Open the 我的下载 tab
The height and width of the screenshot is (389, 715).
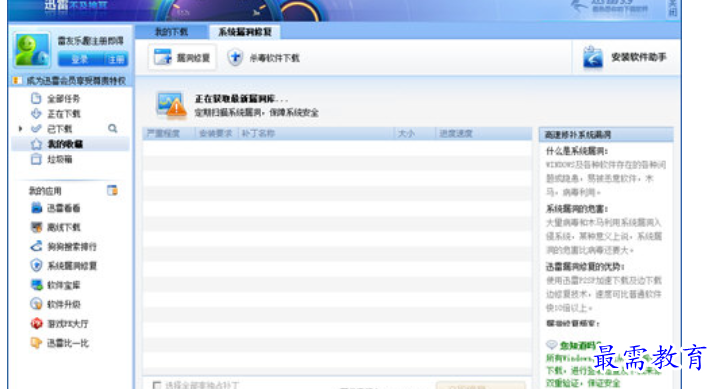pyautogui.click(x=171, y=32)
